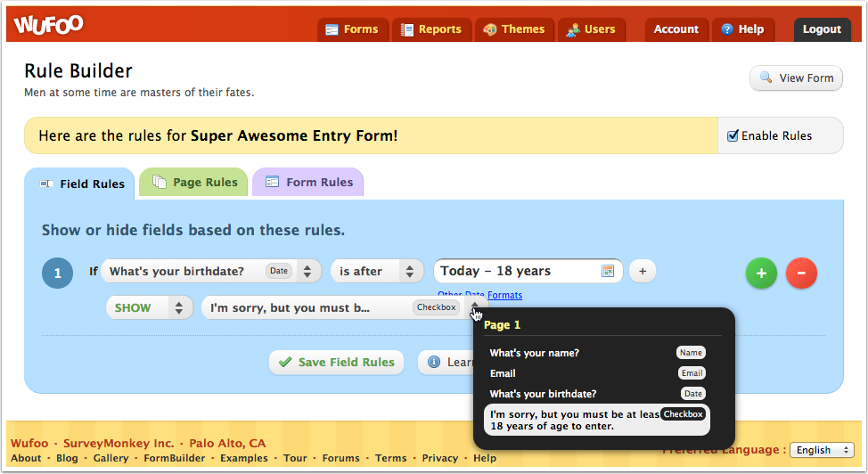This screenshot has width=868, height=474.
Task: Switch to the Field Rules tab
Action: click(79, 184)
